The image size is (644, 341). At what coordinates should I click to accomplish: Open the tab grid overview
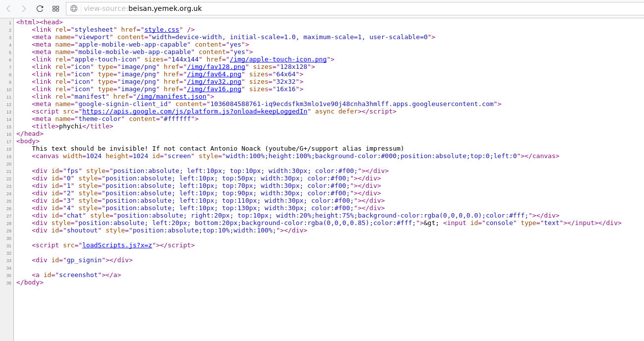pos(56,8)
